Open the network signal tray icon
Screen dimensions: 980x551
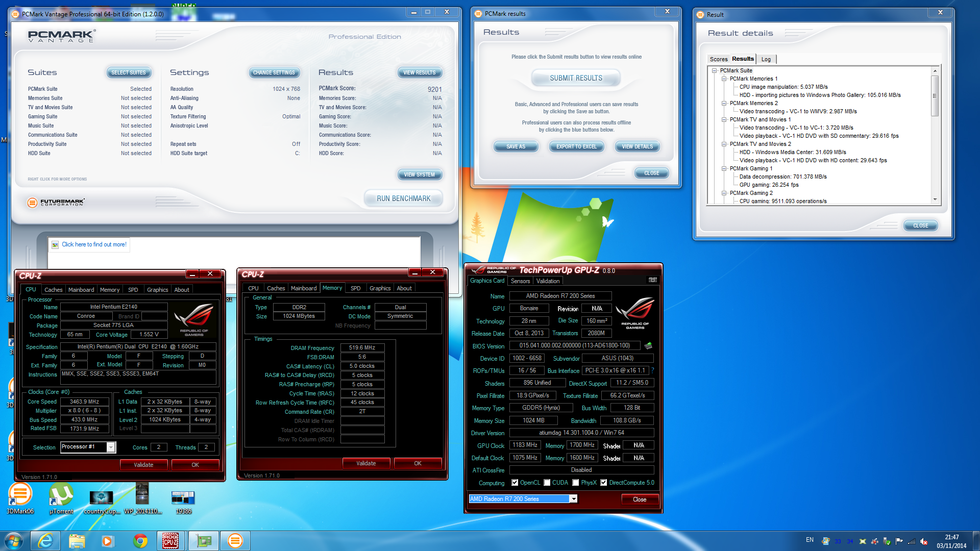coord(911,541)
